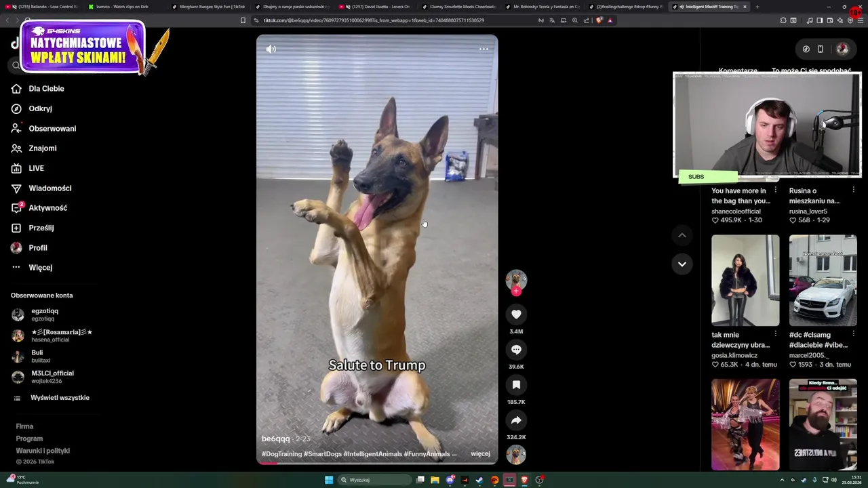868x488 pixels.
Task: Bookmark page via address bar icon
Action: point(243,20)
